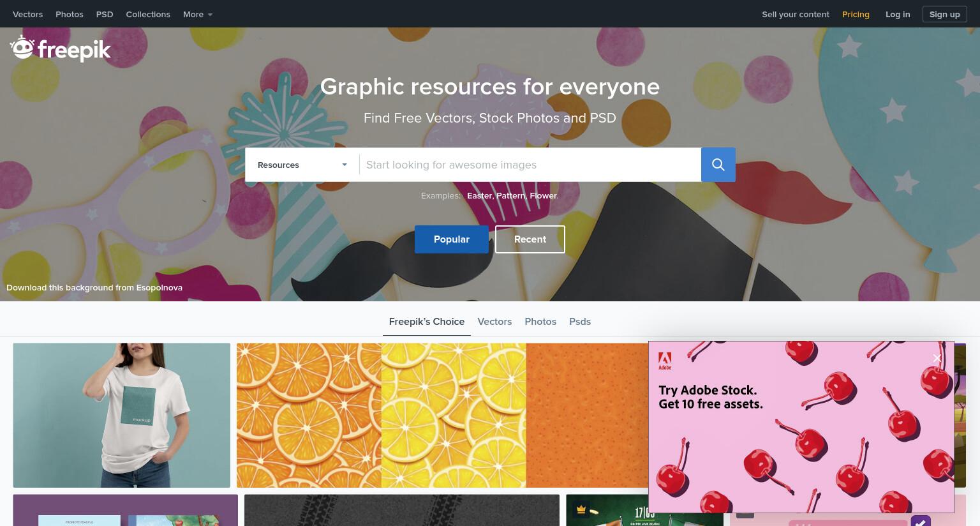This screenshot has width=980, height=526.
Task: Click the Adobe logo in the ad
Action: (665, 361)
